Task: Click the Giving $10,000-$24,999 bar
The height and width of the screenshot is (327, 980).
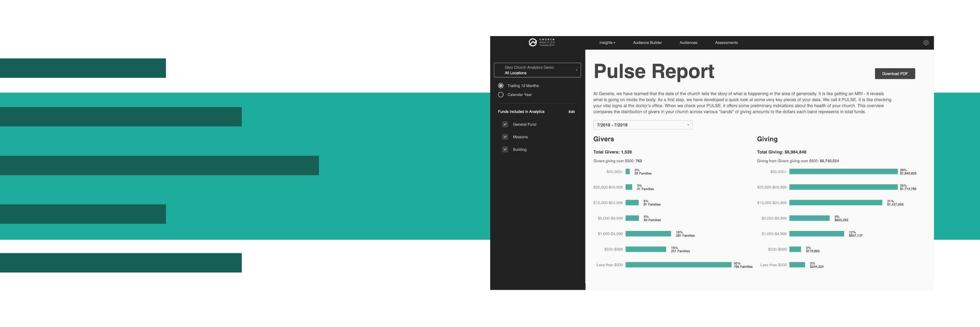Action: (836, 203)
